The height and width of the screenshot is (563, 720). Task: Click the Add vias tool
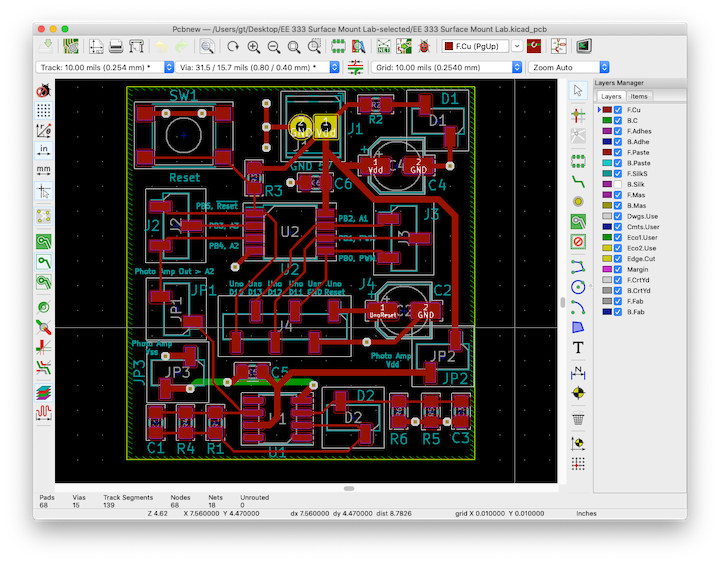click(578, 201)
